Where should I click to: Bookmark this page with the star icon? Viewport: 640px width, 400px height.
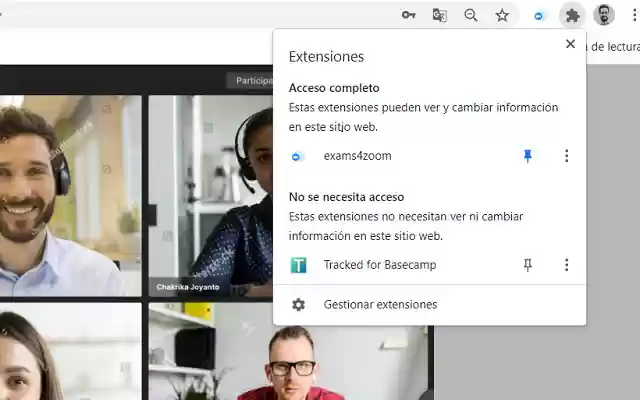point(502,16)
